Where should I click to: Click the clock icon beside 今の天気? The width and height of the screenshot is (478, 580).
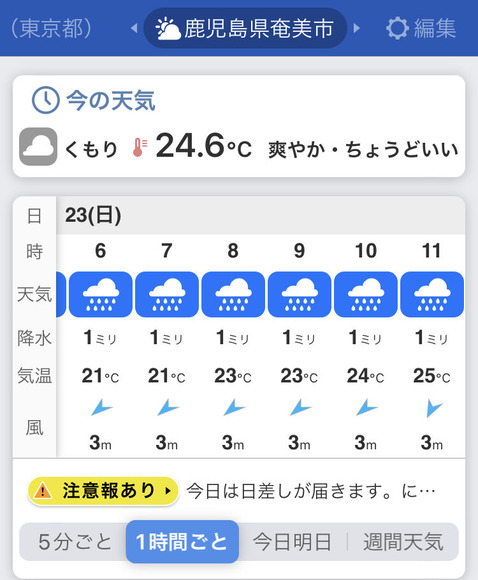click(46, 100)
